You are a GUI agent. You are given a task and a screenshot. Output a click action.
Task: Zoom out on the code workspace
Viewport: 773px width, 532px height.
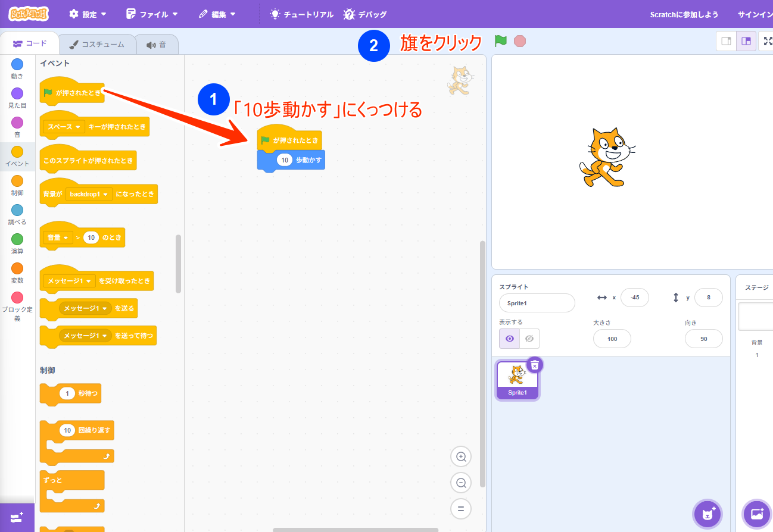[x=460, y=483]
